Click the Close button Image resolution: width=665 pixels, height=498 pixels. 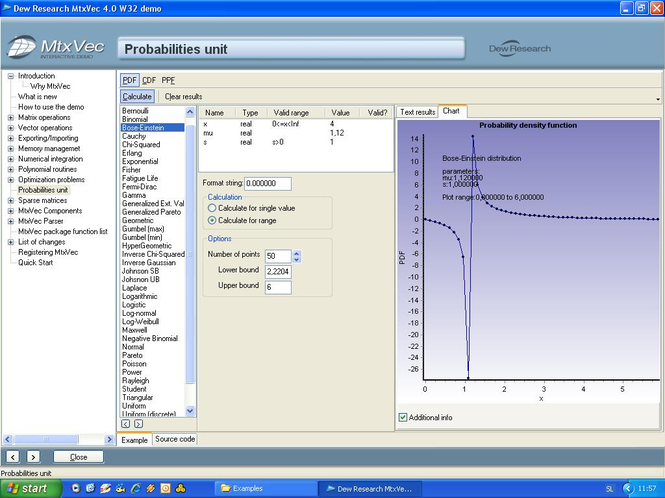(x=78, y=457)
